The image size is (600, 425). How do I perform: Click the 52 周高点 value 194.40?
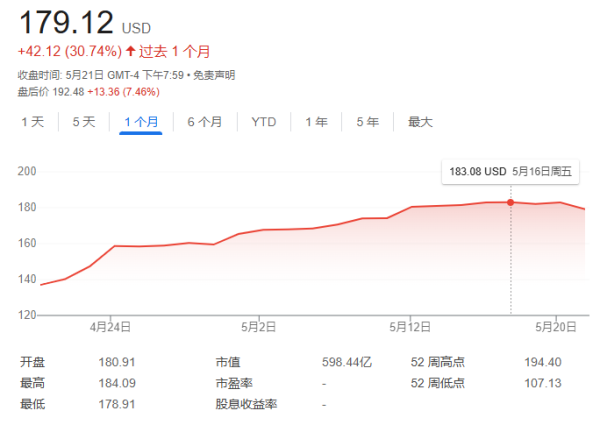[x=542, y=362]
